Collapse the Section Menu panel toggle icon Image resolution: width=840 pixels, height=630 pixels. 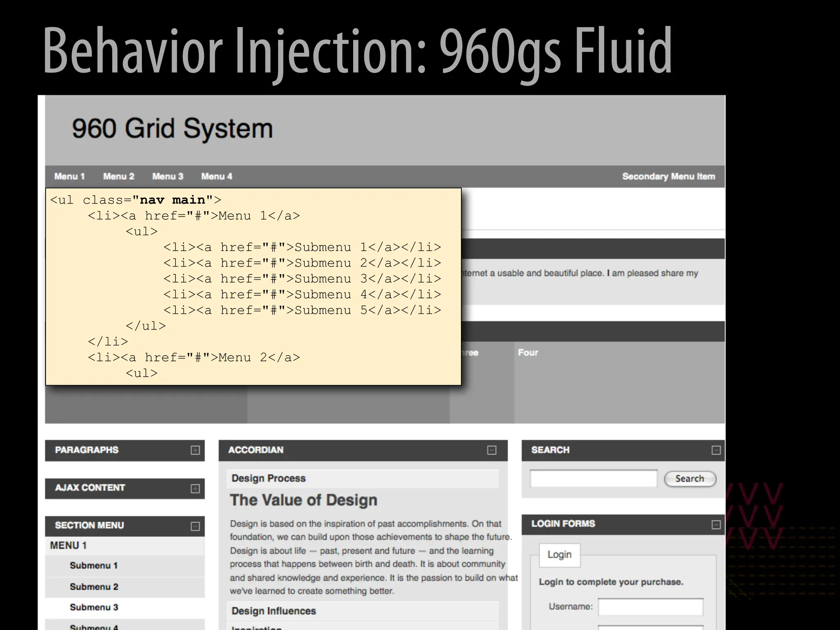[195, 526]
